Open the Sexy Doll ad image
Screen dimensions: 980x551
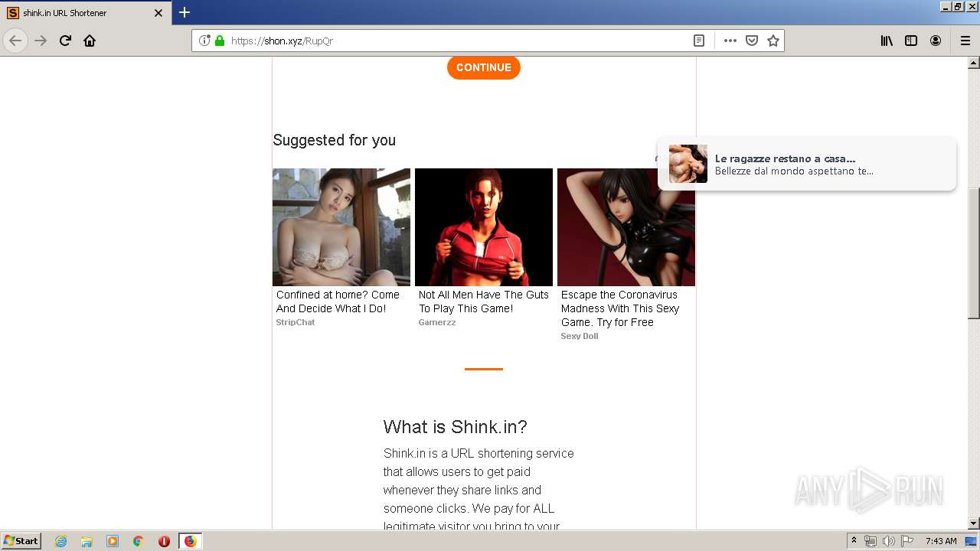click(x=626, y=227)
